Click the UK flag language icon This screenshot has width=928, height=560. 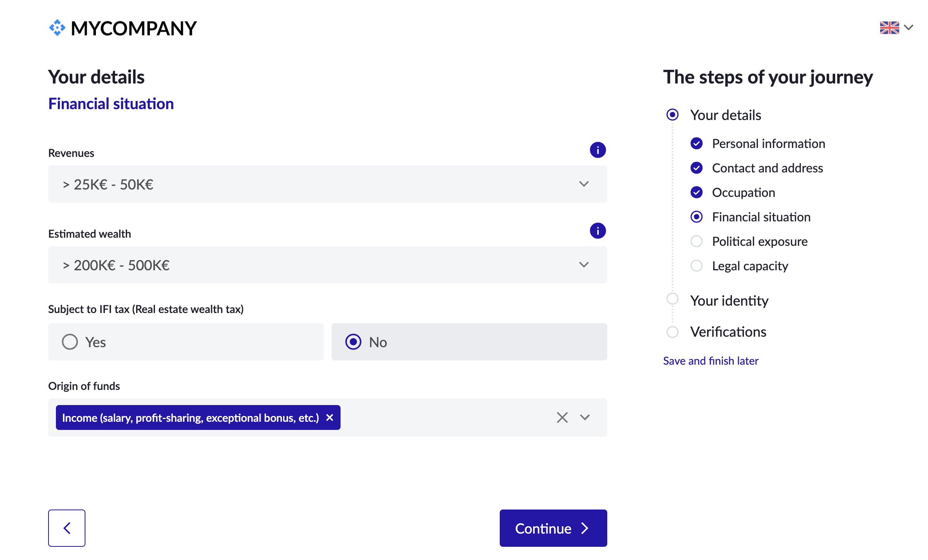(889, 28)
